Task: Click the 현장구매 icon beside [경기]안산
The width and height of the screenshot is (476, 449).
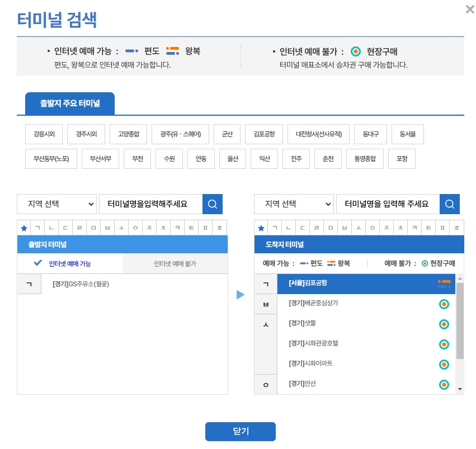Action: click(x=444, y=385)
